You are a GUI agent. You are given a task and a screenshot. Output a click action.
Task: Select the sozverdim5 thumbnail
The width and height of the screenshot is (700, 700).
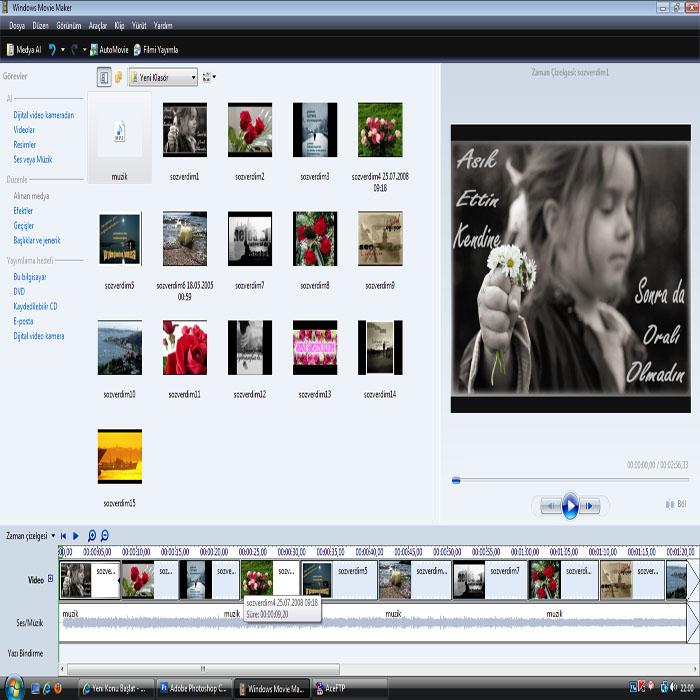[x=120, y=239]
